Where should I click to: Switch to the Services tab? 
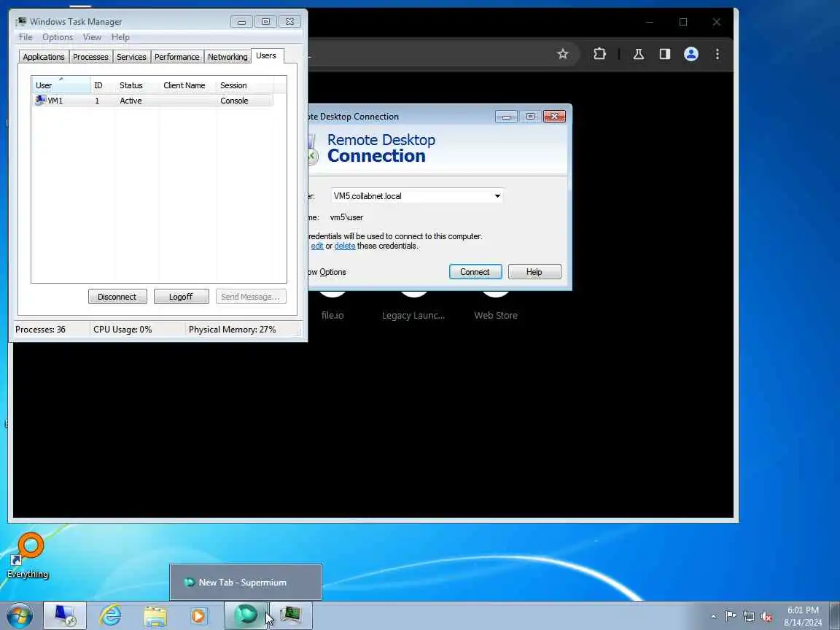131,57
